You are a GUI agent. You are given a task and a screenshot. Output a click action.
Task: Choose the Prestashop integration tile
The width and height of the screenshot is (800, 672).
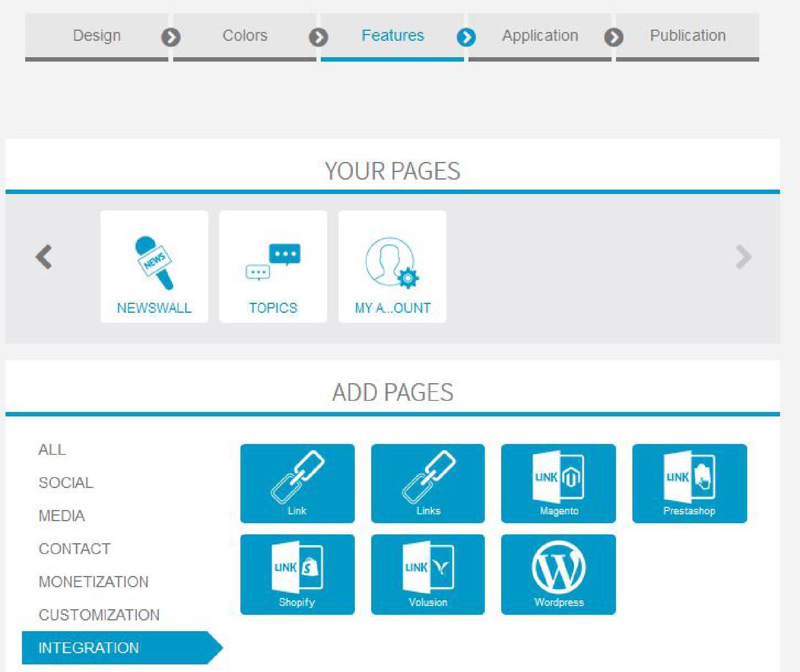(x=689, y=483)
